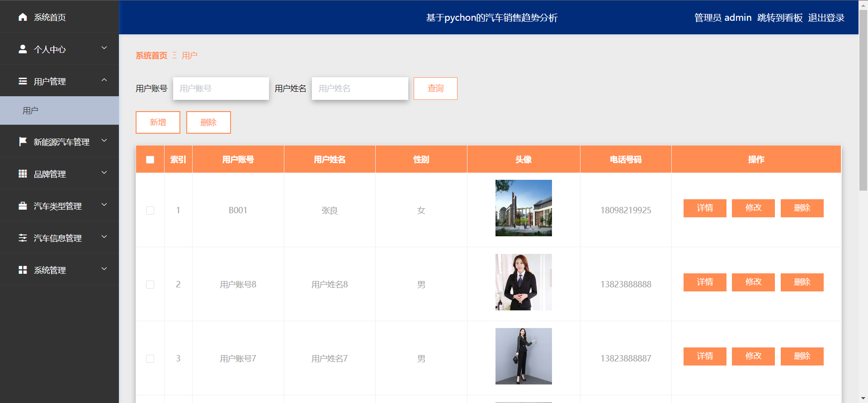Expand the 新能源汽车管理 chevron
This screenshot has height=403, width=868.
[104, 141]
